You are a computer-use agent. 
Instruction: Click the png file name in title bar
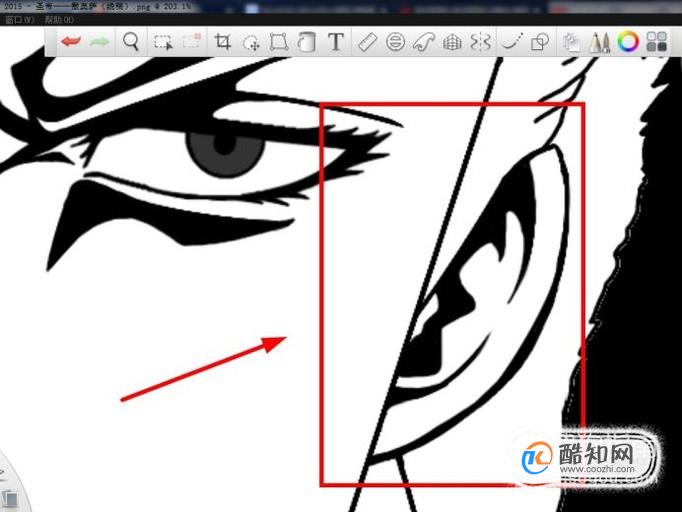click(97, 7)
